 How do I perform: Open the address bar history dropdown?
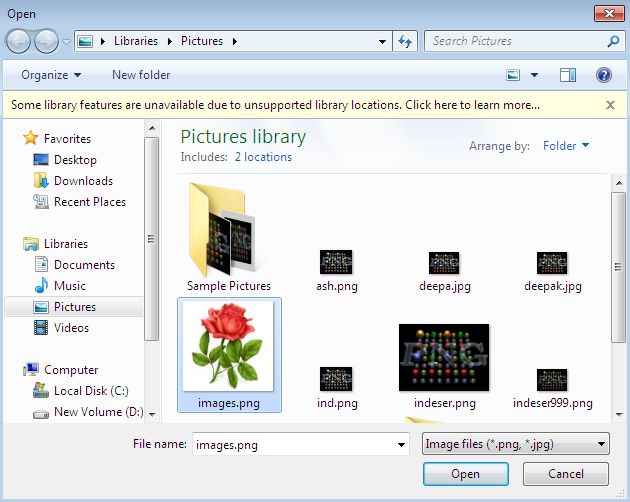tap(382, 41)
